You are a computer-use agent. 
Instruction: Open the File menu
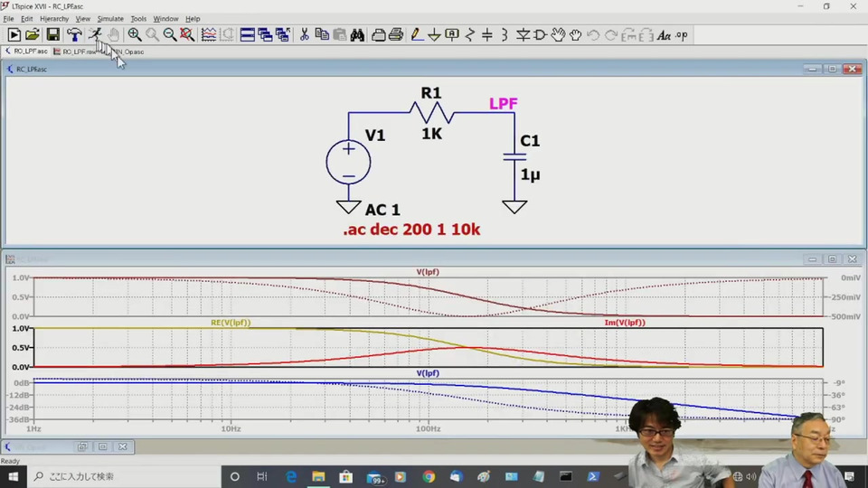pos(8,18)
